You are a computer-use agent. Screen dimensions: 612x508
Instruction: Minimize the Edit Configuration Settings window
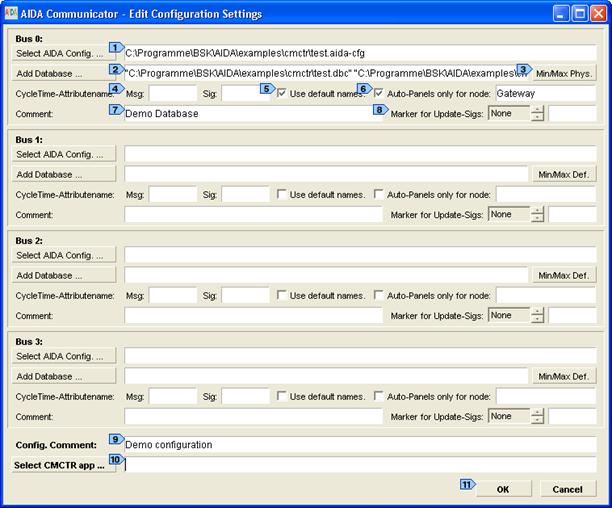[561, 14]
